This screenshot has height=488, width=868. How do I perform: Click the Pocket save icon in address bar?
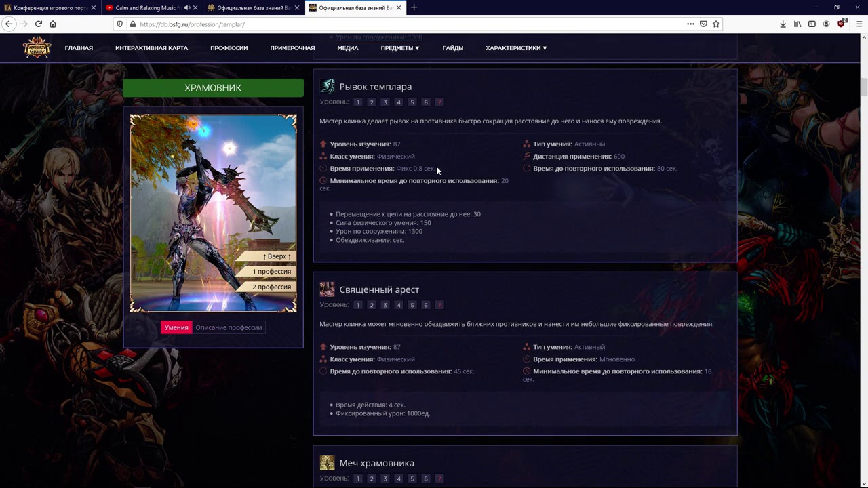click(x=703, y=24)
